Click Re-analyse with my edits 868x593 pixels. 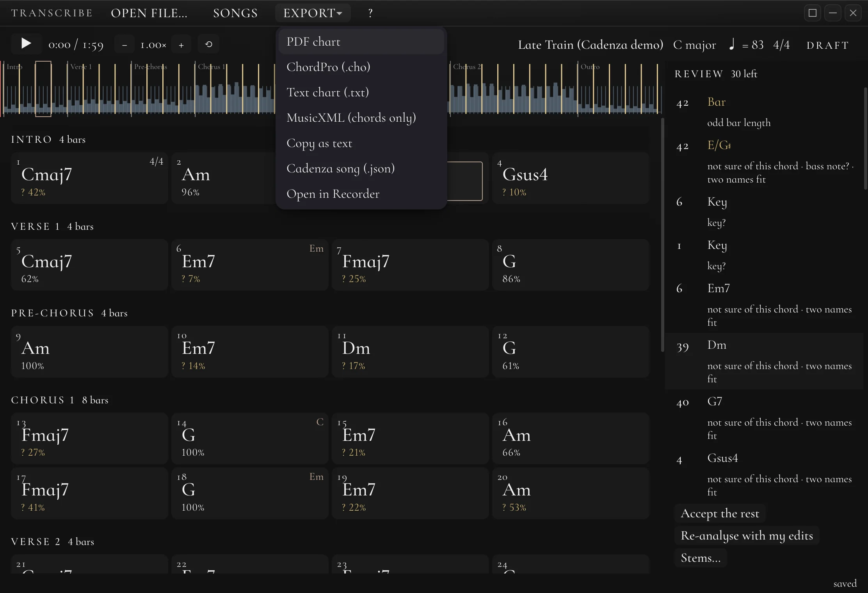point(747,536)
